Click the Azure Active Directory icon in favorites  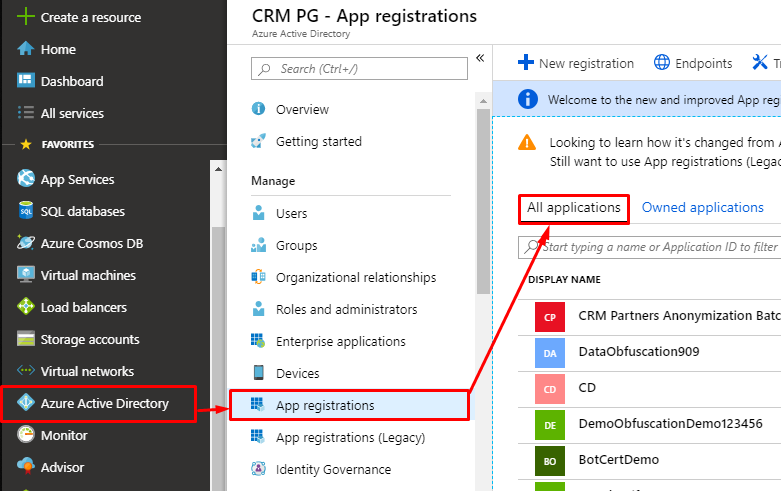click(x=25, y=404)
